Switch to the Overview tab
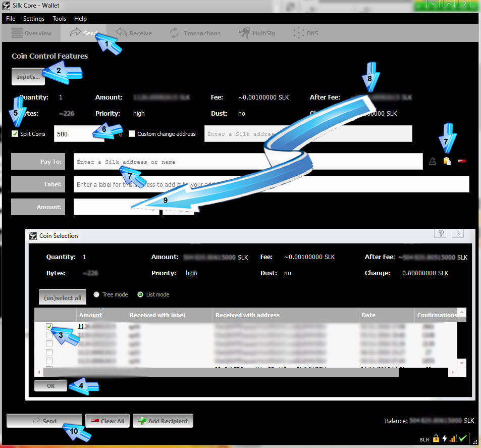The width and height of the screenshot is (481, 448). (31, 33)
